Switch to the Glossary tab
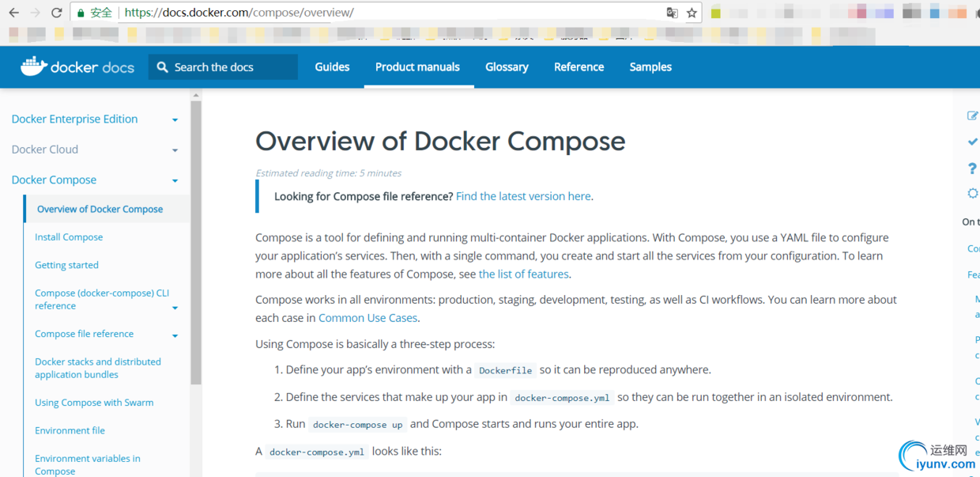Image resolution: width=980 pixels, height=477 pixels. 507,67
